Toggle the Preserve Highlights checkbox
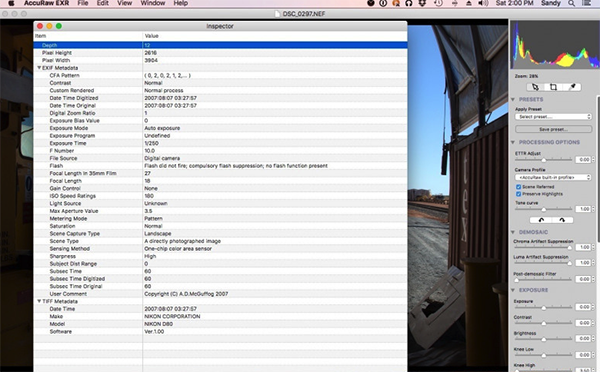The height and width of the screenshot is (372, 600). point(518,194)
